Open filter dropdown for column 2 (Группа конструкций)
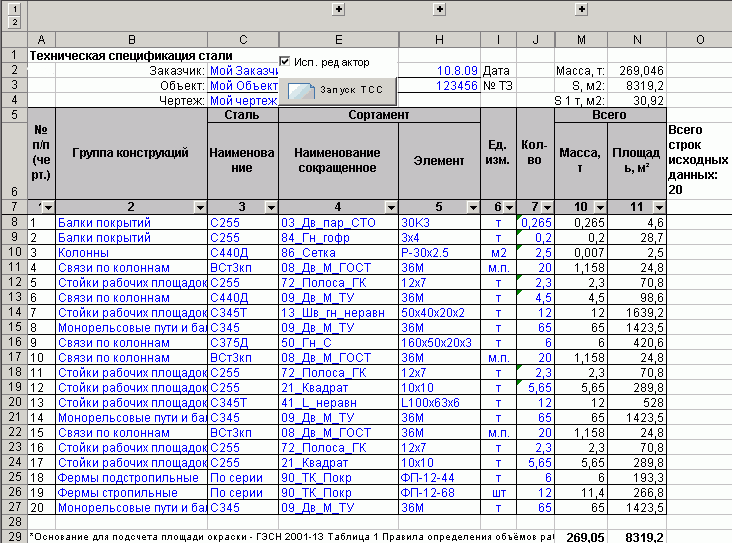 click(200, 207)
